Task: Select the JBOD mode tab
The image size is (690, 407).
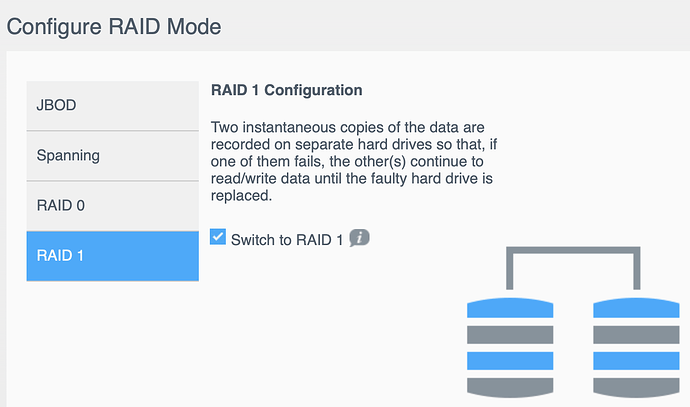Action: [x=112, y=105]
